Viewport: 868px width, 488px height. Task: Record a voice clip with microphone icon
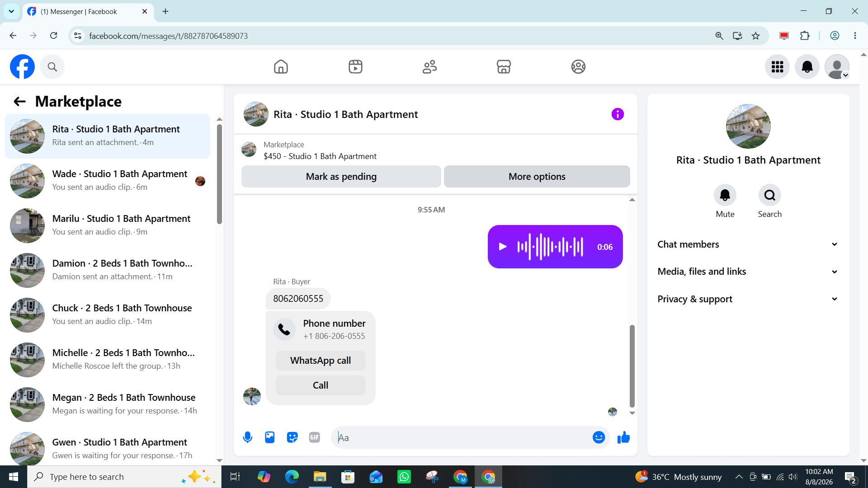[x=247, y=437]
